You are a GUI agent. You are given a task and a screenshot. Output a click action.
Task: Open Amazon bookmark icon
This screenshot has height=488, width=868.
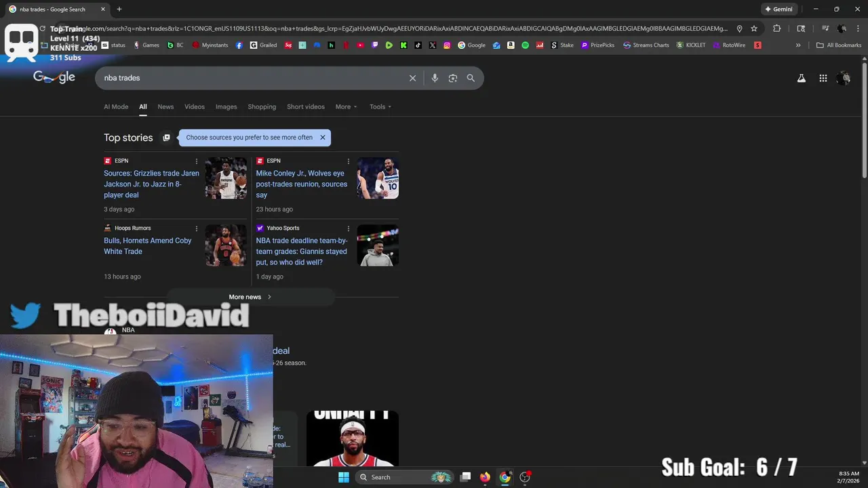click(x=511, y=45)
